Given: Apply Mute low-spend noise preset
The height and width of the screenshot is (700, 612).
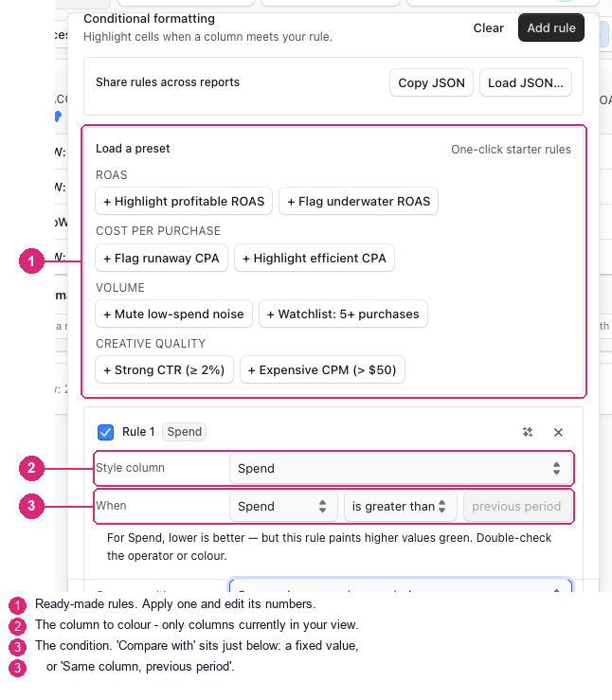Looking at the screenshot, I should click(173, 314).
